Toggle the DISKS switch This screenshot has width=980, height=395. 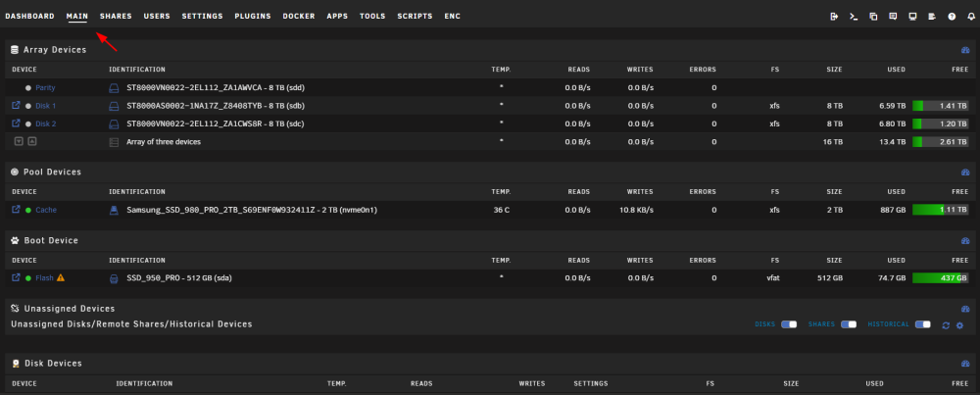tap(789, 324)
